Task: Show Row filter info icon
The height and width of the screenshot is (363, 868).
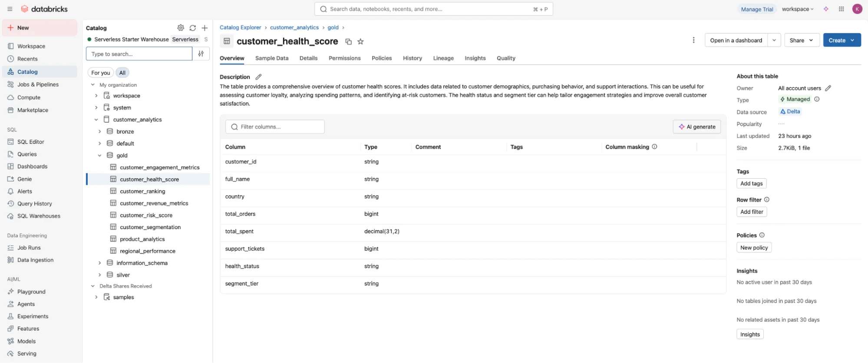Action: 766,200
